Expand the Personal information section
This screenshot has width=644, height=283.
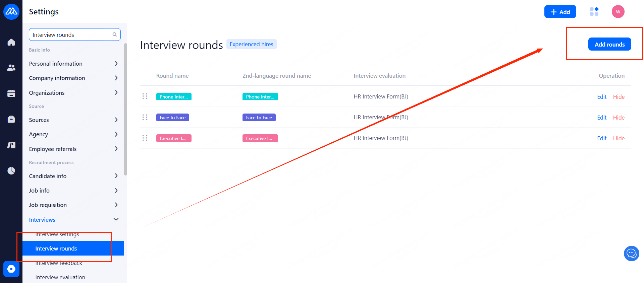pos(116,64)
